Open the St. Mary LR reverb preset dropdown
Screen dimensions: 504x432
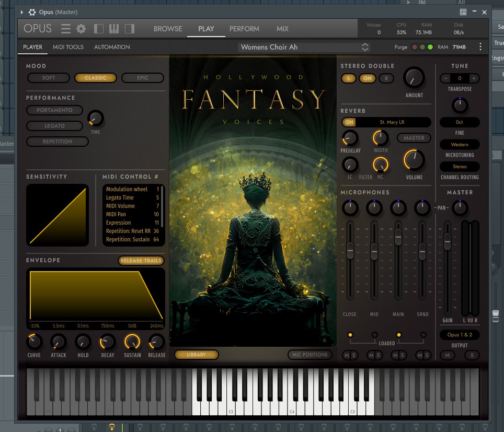pyautogui.click(x=392, y=122)
